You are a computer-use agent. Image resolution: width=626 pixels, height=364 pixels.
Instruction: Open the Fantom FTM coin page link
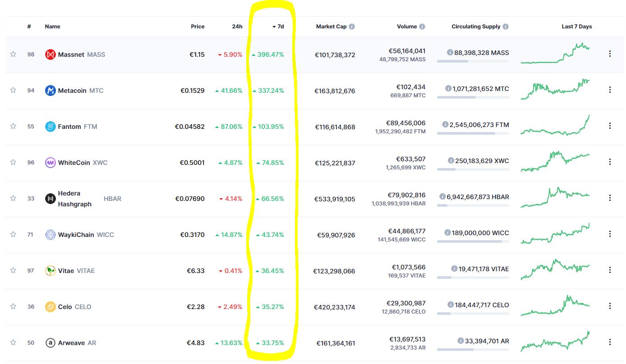78,127
